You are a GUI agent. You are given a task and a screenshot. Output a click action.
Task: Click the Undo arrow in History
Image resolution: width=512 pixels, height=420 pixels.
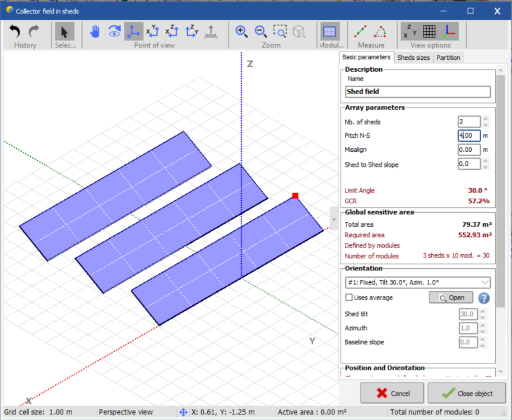15,32
